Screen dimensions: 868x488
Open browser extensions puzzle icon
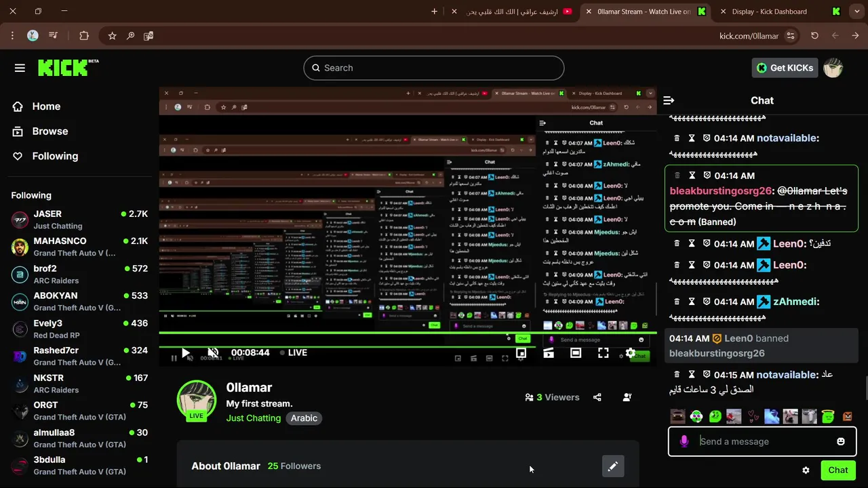84,36
